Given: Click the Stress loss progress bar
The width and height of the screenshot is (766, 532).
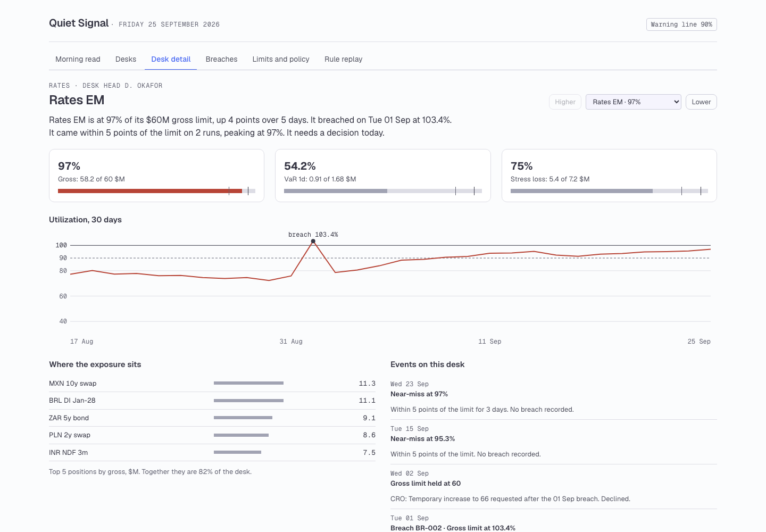Looking at the screenshot, I should coord(609,191).
